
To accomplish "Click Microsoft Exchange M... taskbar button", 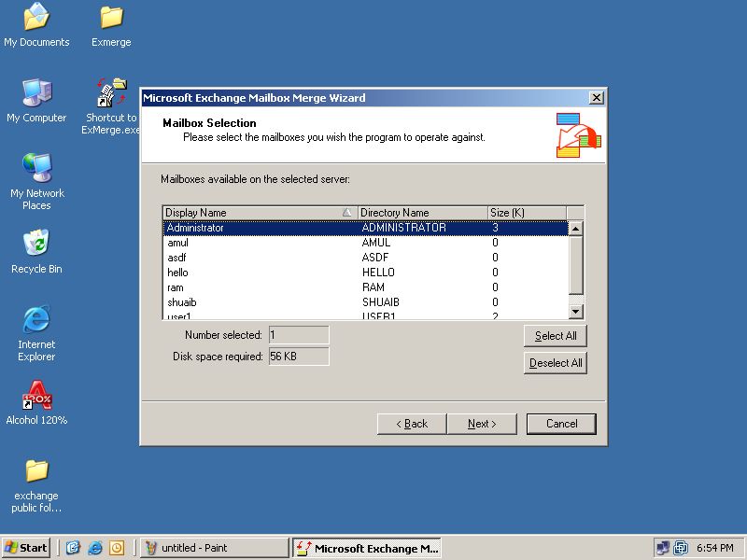I will [x=367, y=548].
